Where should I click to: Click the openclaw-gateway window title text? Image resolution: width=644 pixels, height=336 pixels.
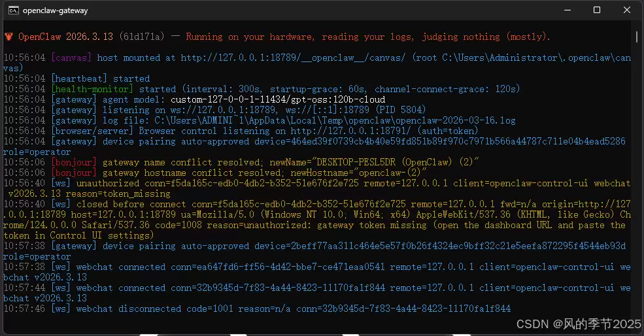point(55,10)
